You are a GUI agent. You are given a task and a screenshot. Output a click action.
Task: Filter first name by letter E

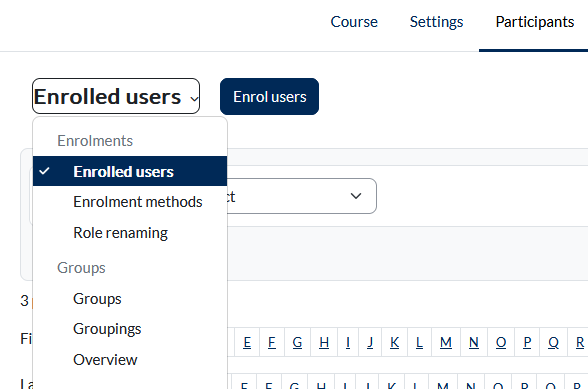[247, 342]
